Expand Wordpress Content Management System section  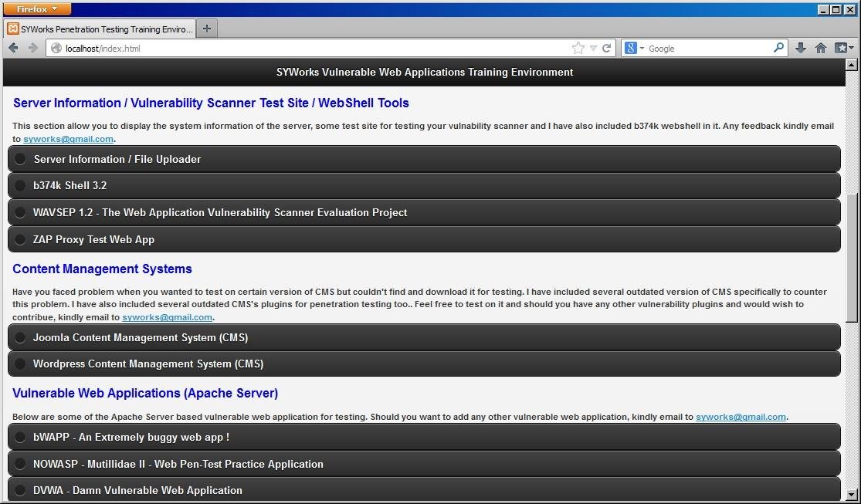pyautogui.click(x=424, y=364)
